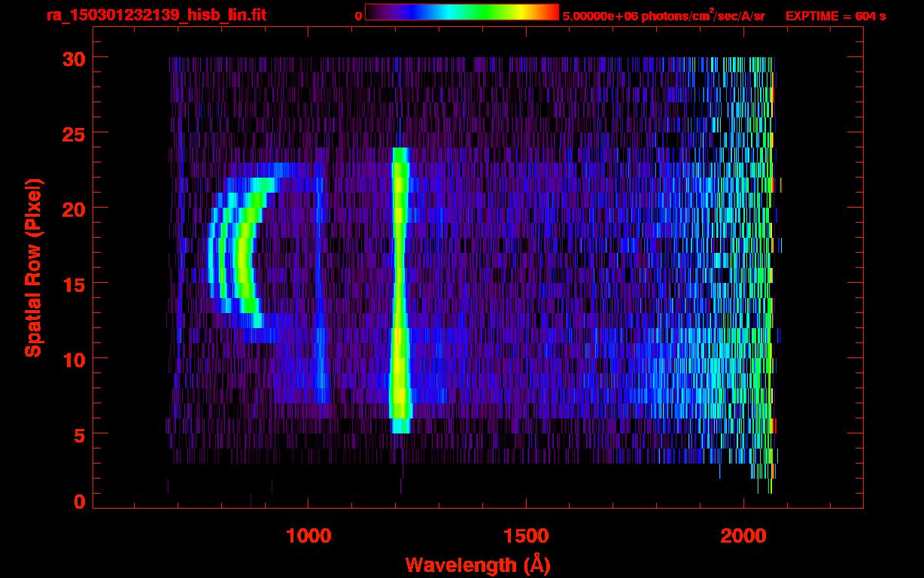Click the y-axis tick label 5
This screenshot has height=578, width=924.
[79, 434]
